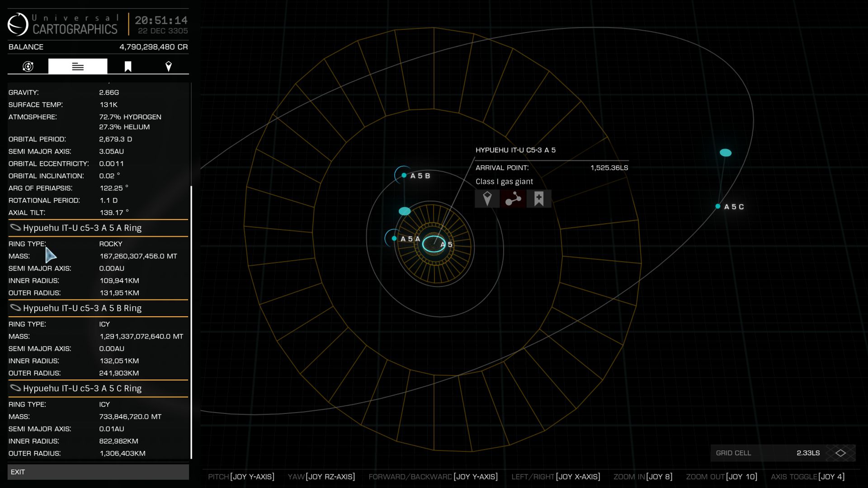The image size is (868, 488).
Task: Click the orbital eccentricity 0.0011 value
Action: pyautogui.click(x=111, y=164)
